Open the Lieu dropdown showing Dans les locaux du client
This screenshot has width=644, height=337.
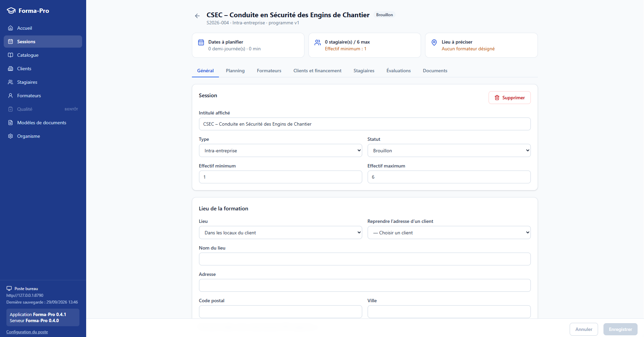coord(280,233)
